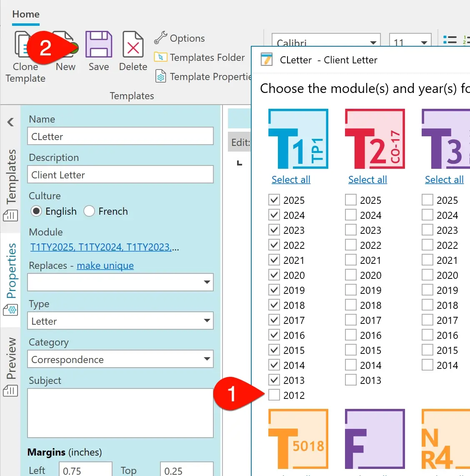Click the T1 TP1 module icon
Screen dimensions: 470x476
click(x=298, y=139)
